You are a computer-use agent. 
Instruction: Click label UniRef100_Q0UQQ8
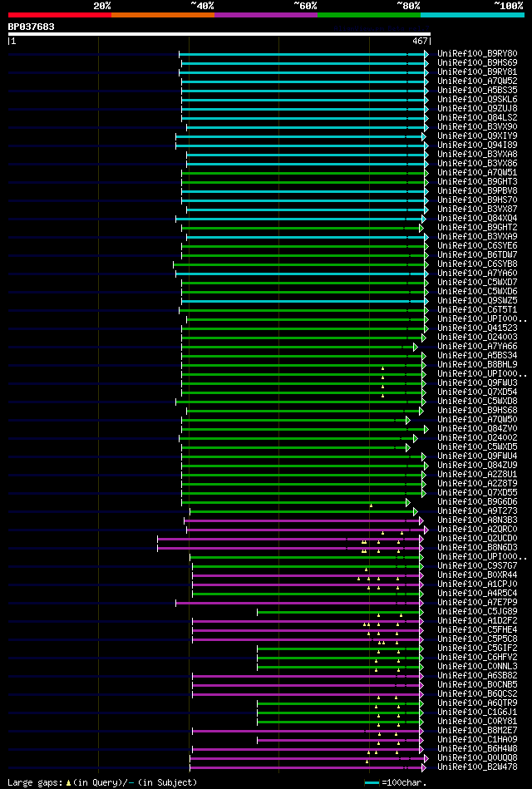tap(477, 757)
